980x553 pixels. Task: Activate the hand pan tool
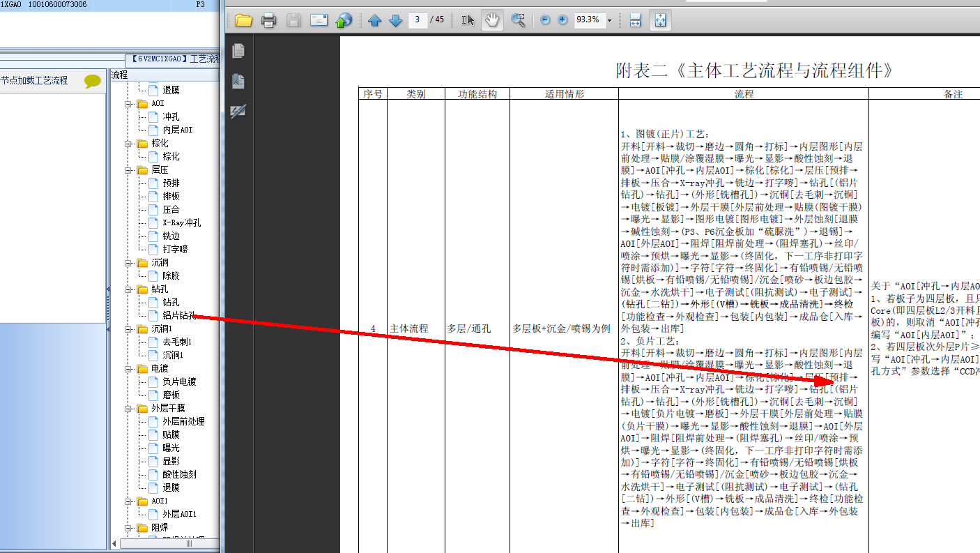[x=492, y=20]
